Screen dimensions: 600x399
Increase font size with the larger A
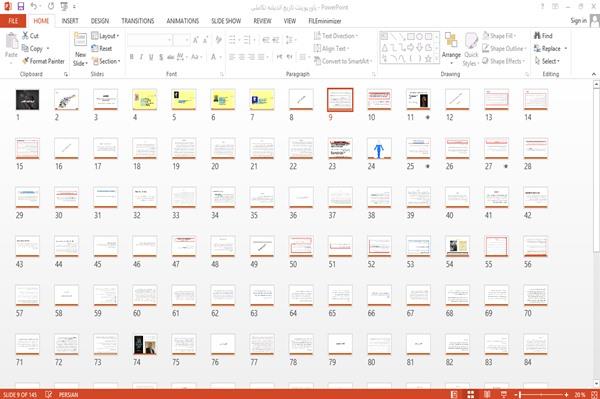point(196,40)
